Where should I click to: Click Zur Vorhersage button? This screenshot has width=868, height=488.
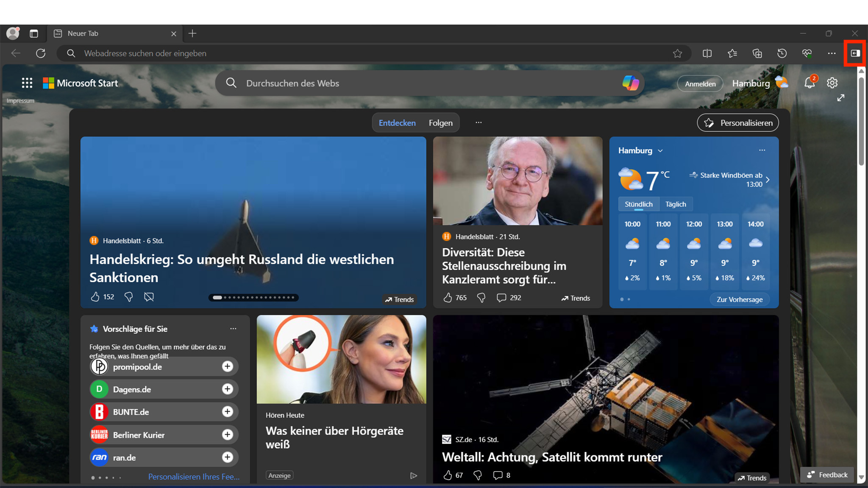(740, 299)
